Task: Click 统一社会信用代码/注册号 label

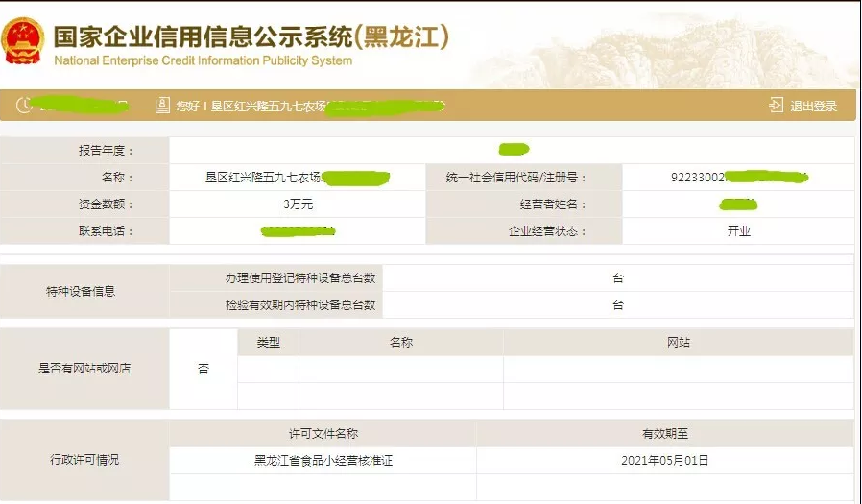Action: pos(515,177)
